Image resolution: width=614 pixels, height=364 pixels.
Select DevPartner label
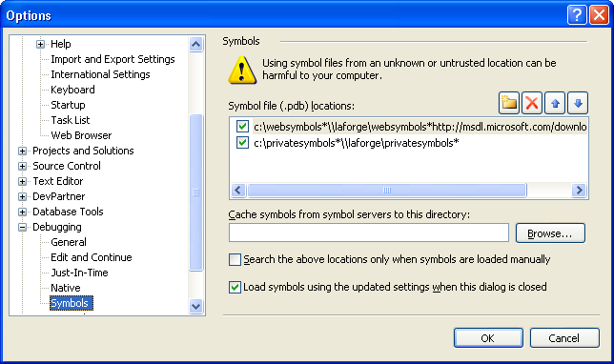[x=59, y=196]
